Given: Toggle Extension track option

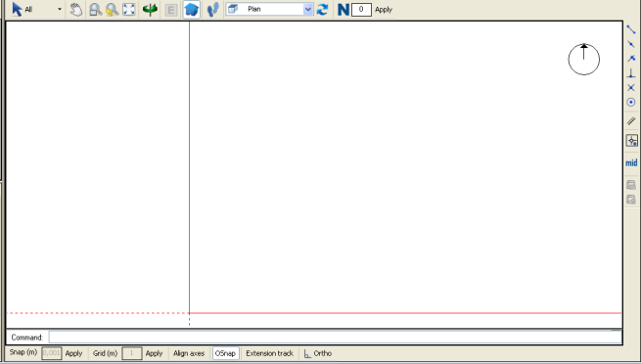Looking at the screenshot, I should (x=269, y=353).
